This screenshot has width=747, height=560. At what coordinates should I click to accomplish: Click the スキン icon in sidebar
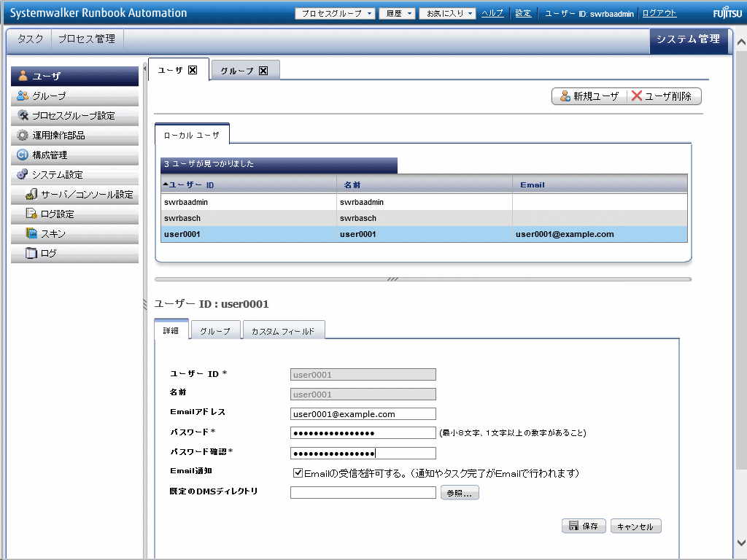coord(31,233)
